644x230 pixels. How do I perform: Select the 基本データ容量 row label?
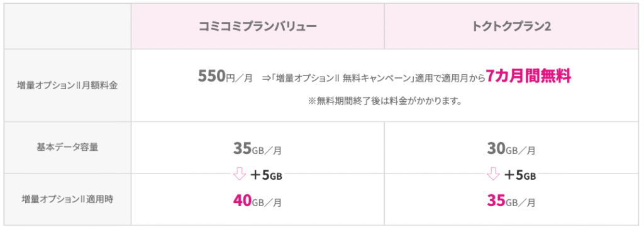tap(67, 148)
